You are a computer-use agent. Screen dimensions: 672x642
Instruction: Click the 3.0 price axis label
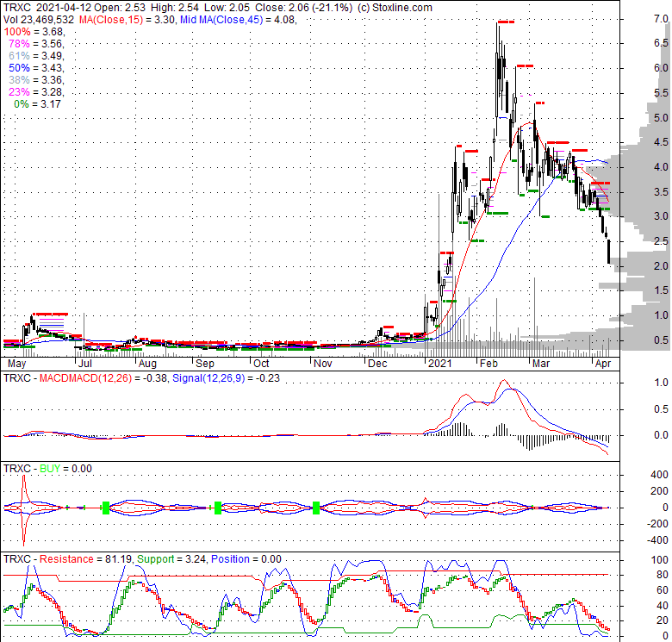(x=661, y=216)
